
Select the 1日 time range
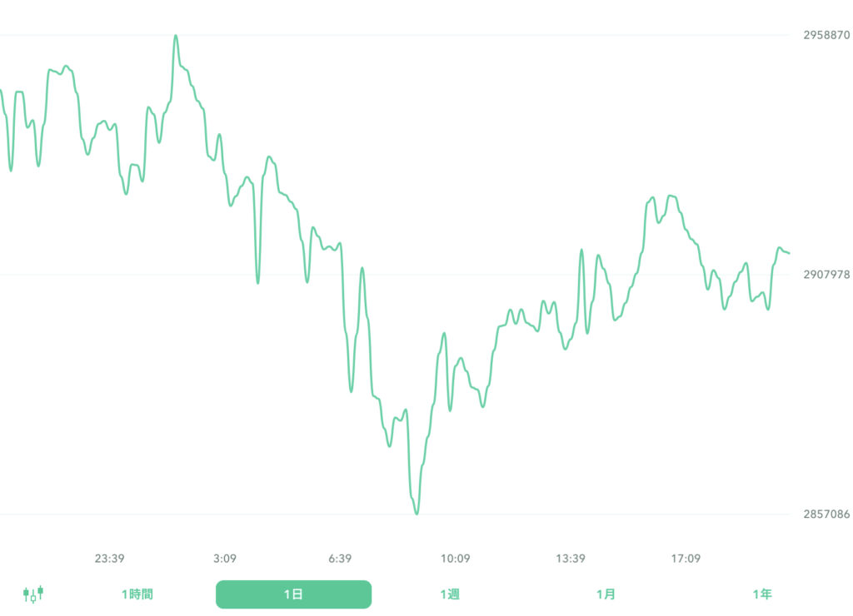(293, 594)
